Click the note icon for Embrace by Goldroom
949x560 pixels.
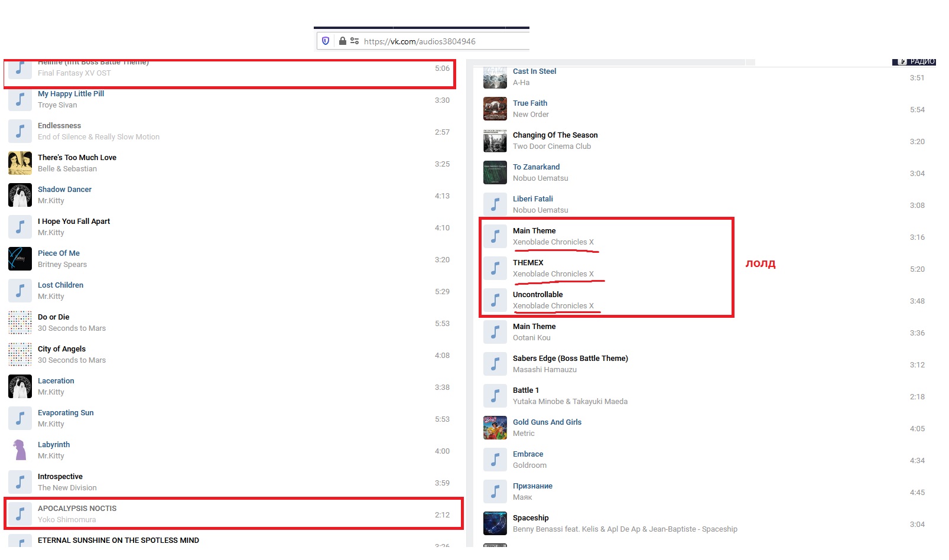pyautogui.click(x=495, y=460)
